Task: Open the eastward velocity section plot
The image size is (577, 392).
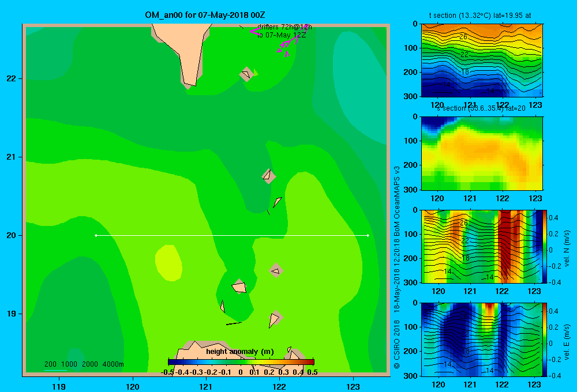Action: coord(482,340)
